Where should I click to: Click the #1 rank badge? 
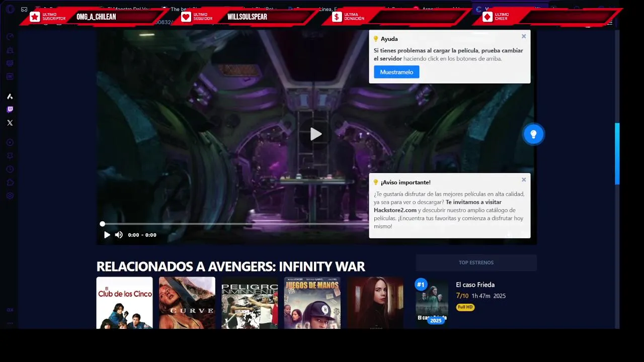421,285
